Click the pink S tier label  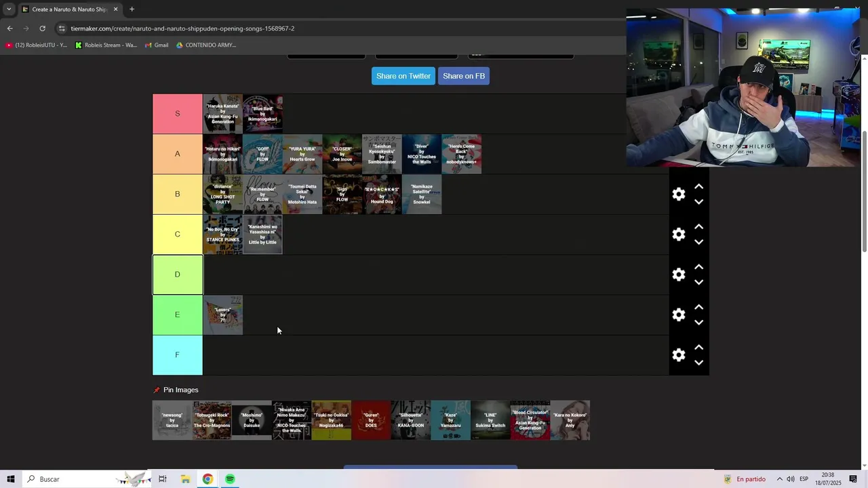click(178, 114)
